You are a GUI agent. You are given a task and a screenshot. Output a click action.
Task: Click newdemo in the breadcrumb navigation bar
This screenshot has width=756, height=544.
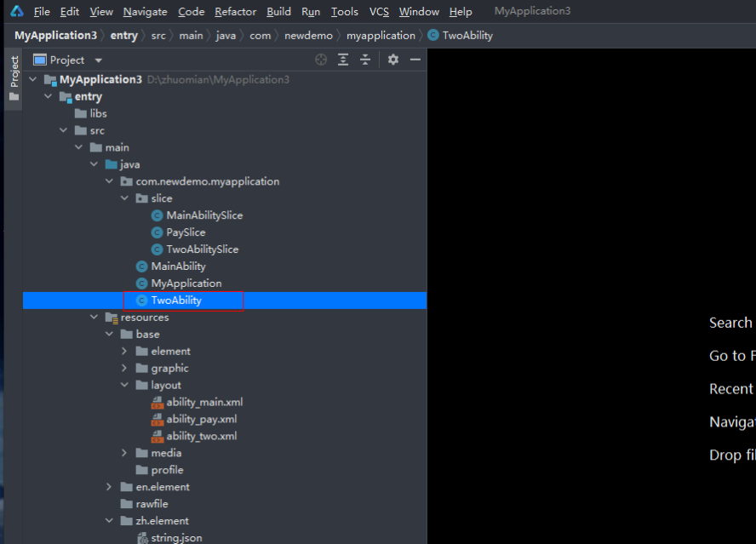tap(308, 35)
